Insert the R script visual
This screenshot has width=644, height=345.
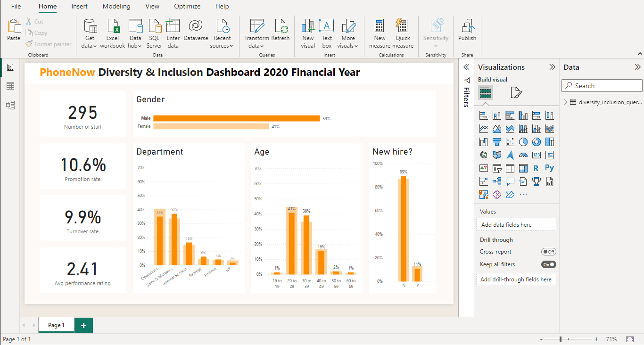coord(536,168)
